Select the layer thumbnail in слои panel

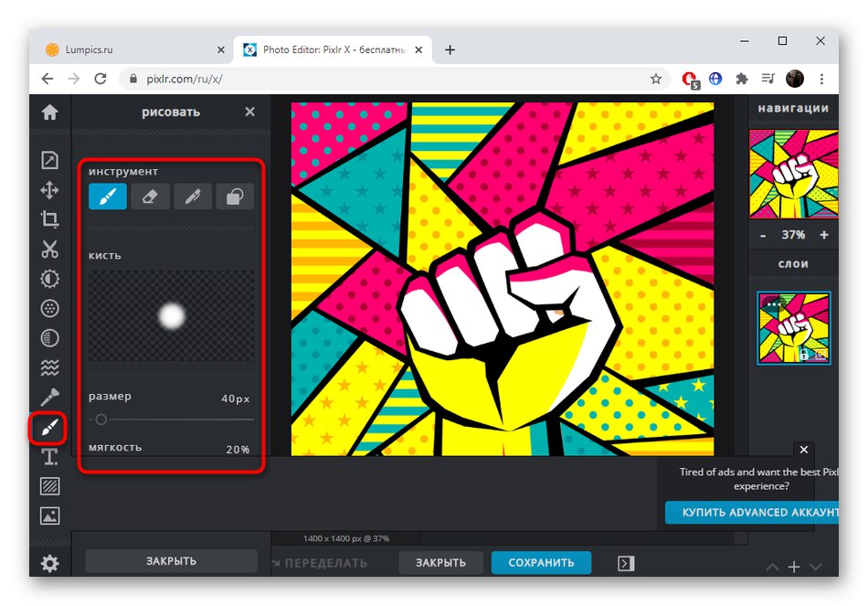click(793, 327)
